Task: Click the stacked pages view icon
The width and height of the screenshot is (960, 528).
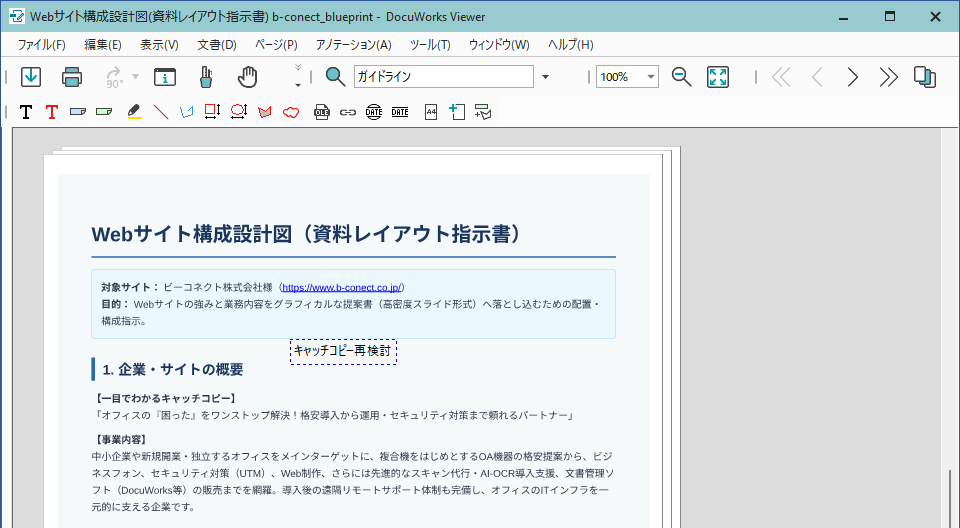Action: click(x=925, y=77)
